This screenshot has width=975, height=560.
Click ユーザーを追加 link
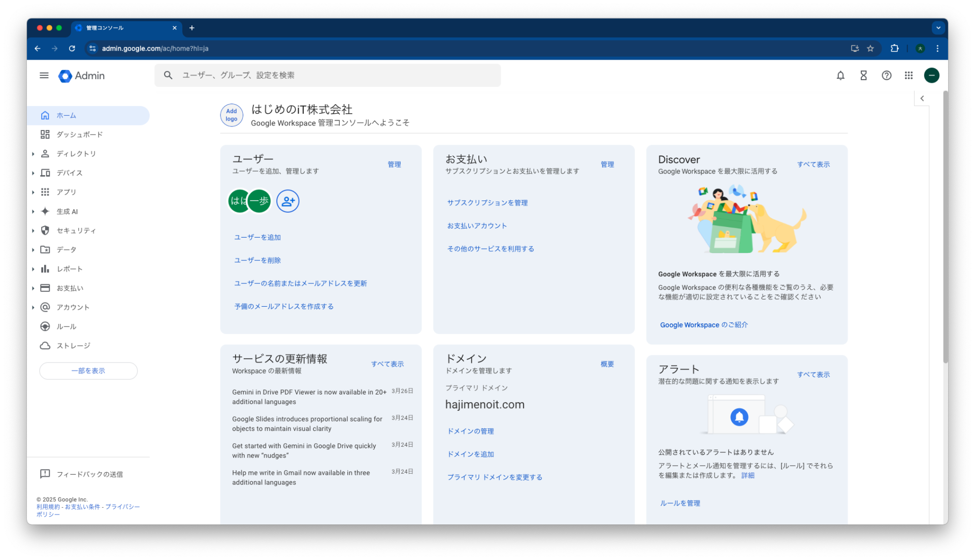257,237
